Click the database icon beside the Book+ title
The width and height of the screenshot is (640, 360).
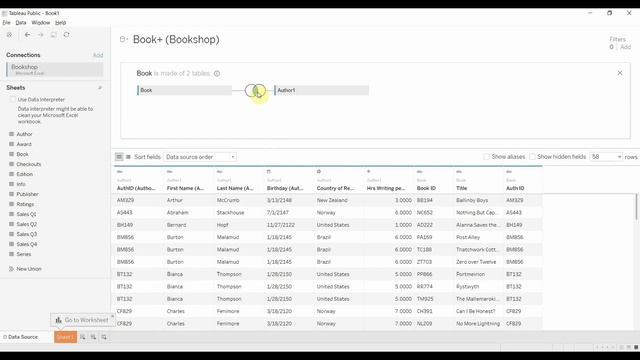(123, 39)
